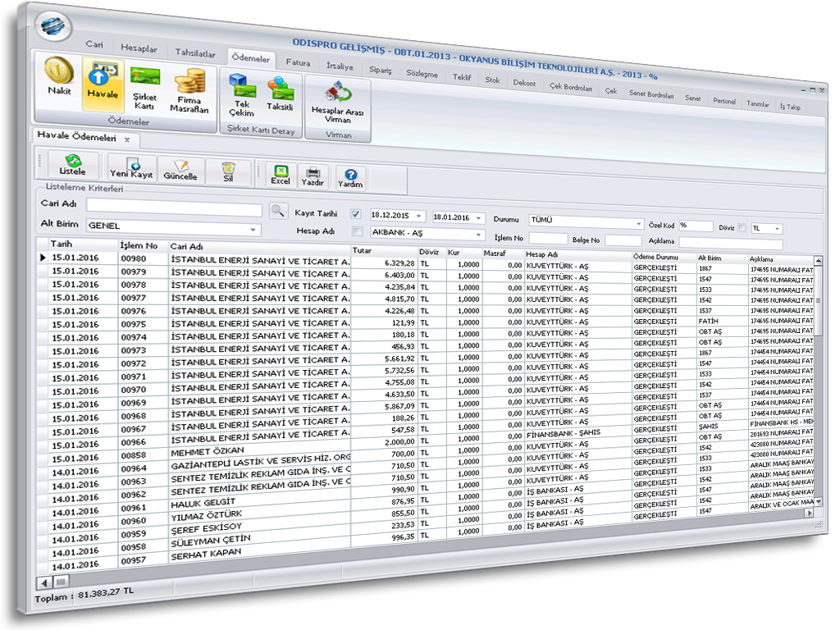Open the Nakit cash payment icon
840x630 pixels.
59,76
